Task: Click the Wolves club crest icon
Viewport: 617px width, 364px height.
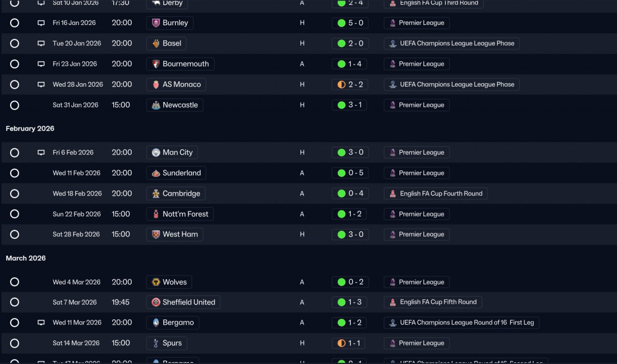Action: point(156,282)
